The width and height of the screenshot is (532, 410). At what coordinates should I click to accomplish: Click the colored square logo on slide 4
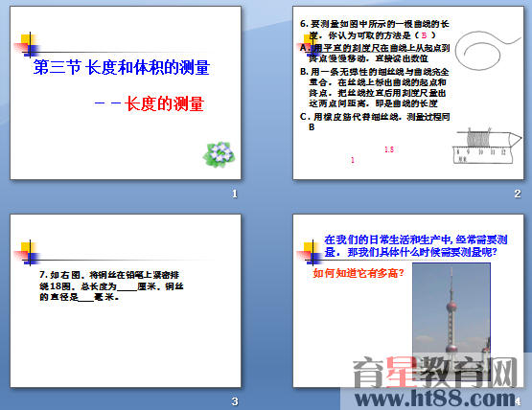(311, 253)
